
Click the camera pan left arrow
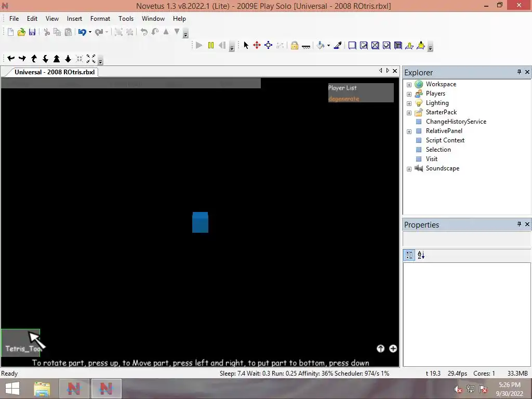[11, 58]
